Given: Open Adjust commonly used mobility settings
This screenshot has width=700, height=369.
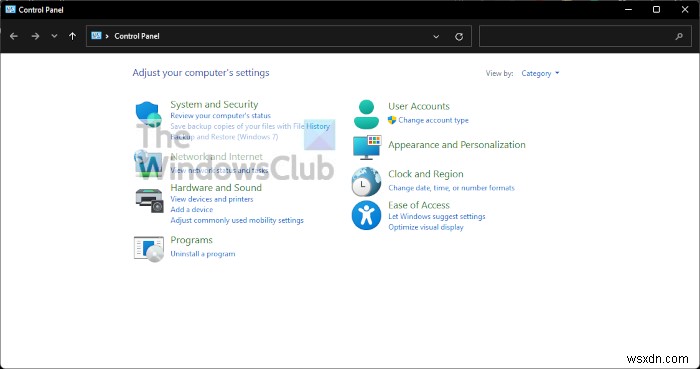Looking at the screenshot, I should point(237,220).
